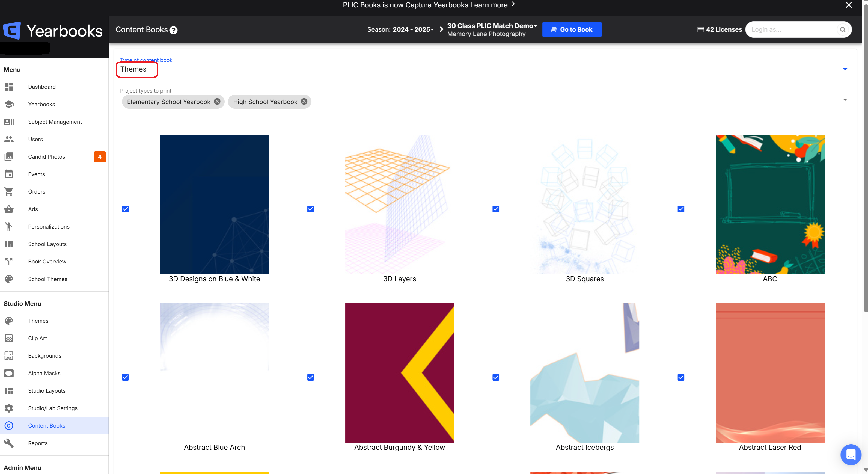
Task: Uncheck the ABC theme checkbox
Action: (681, 209)
